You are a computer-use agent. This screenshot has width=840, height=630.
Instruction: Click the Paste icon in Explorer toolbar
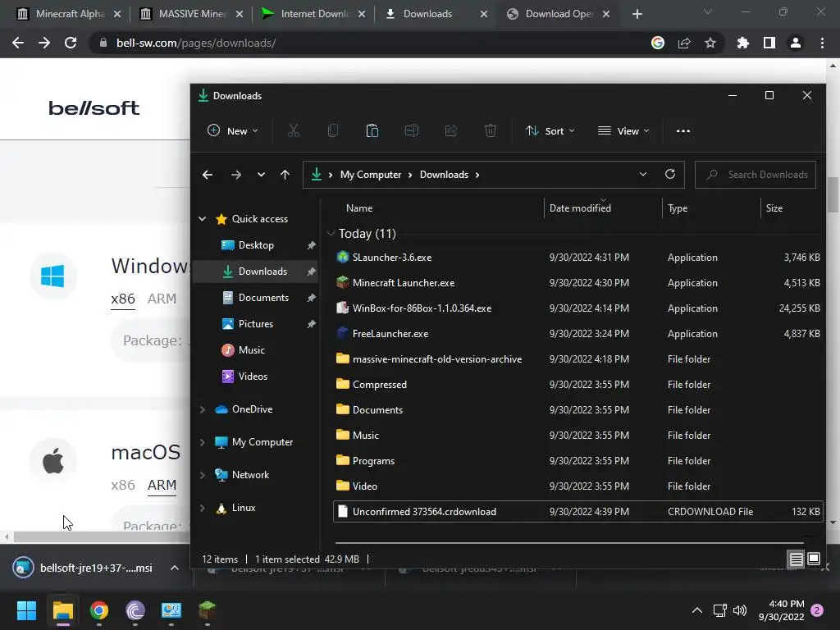372,130
